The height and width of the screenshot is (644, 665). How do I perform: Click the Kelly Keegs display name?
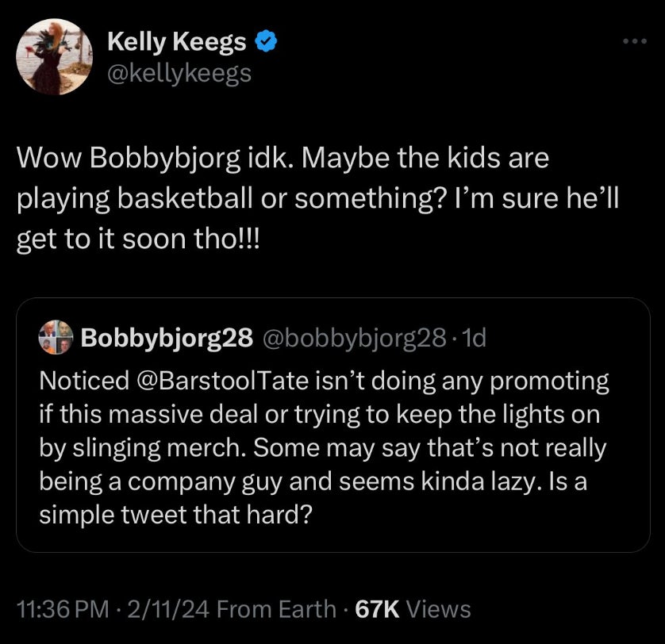[176, 44]
